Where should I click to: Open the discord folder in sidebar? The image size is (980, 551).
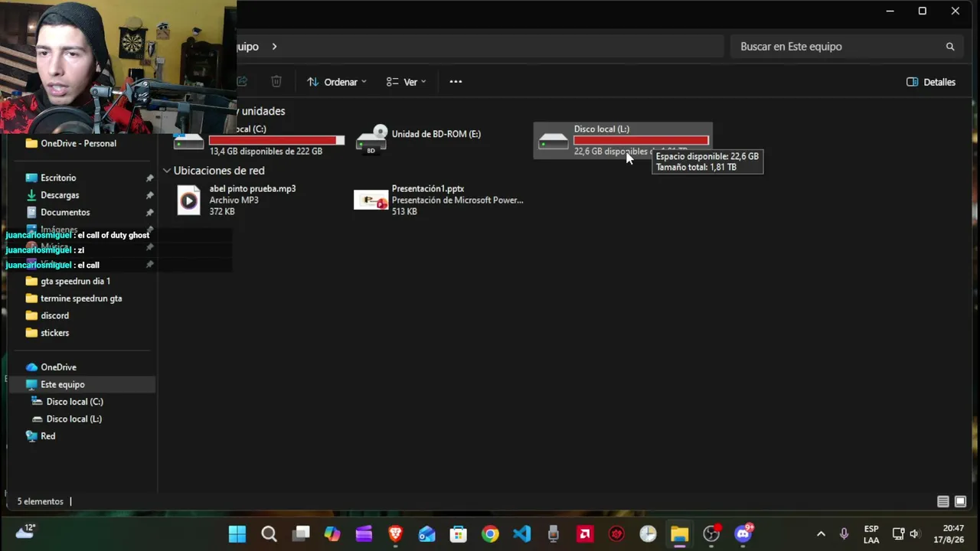click(x=54, y=315)
